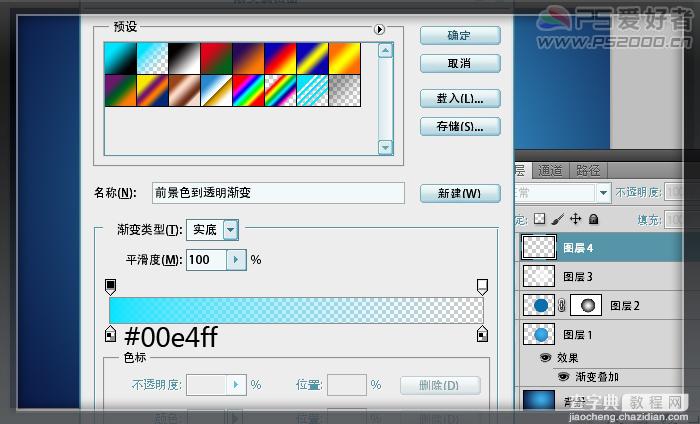The width and height of the screenshot is (700, 424).
Task: Click the 新建(W) button
Action: pyautogui.click(x=460, y=193)
